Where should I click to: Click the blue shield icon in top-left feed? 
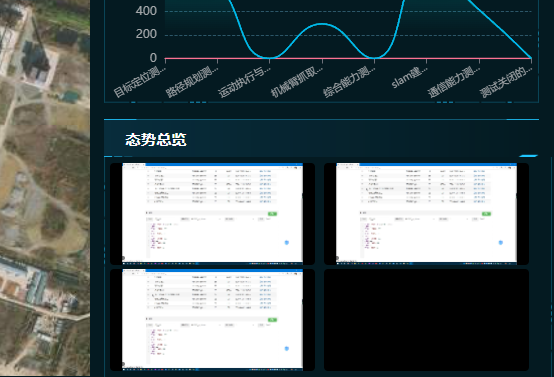tap(287, 242)
